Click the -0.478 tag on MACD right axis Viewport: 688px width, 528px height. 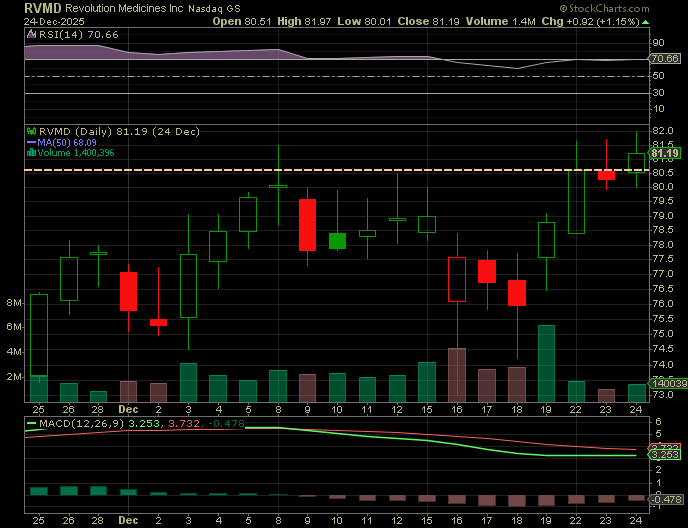click(666, 499)
